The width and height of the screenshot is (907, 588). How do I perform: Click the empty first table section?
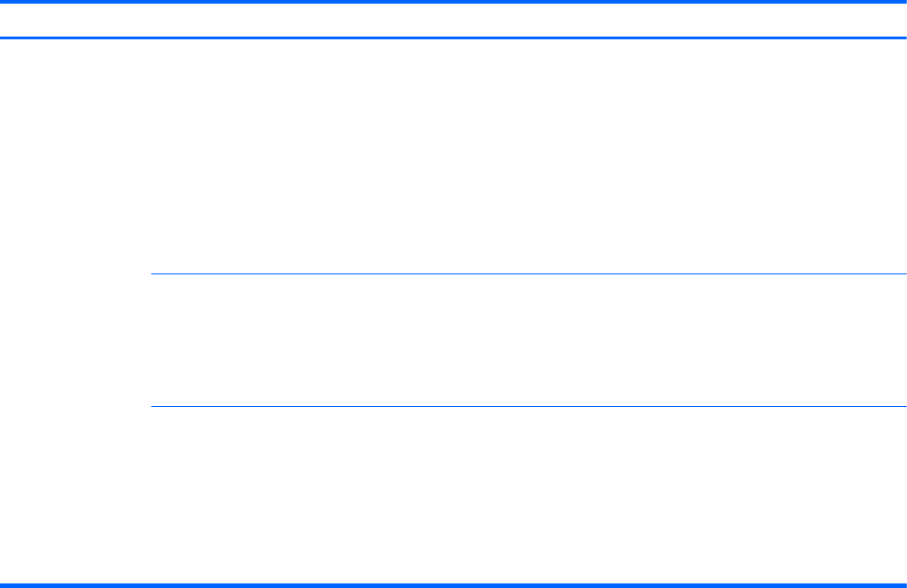pyautogui.click(x=528, y=155)
